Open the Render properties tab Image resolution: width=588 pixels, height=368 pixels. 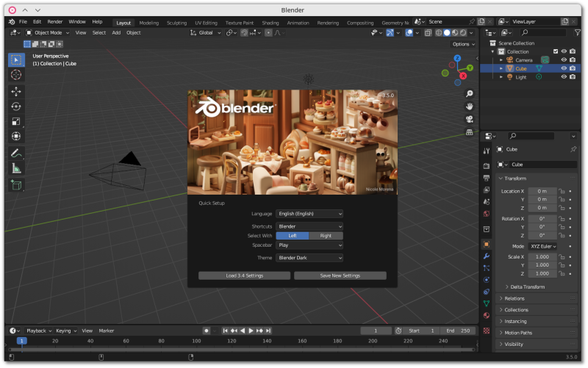tap(487, 166)
